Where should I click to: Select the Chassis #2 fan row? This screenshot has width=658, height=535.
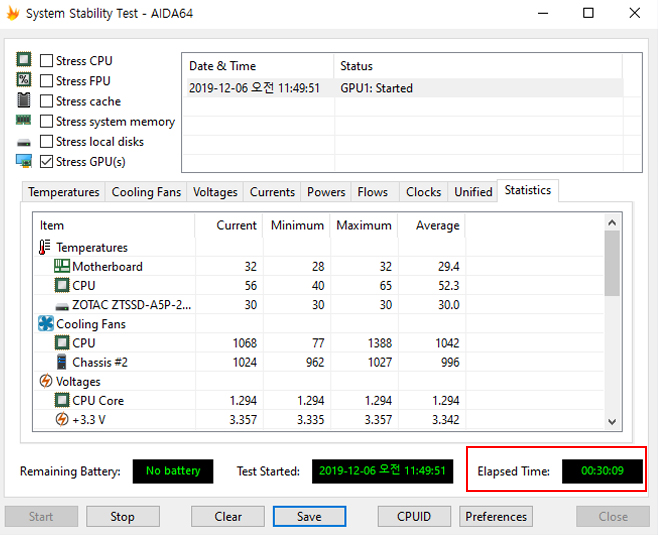[x=319, y=362]
